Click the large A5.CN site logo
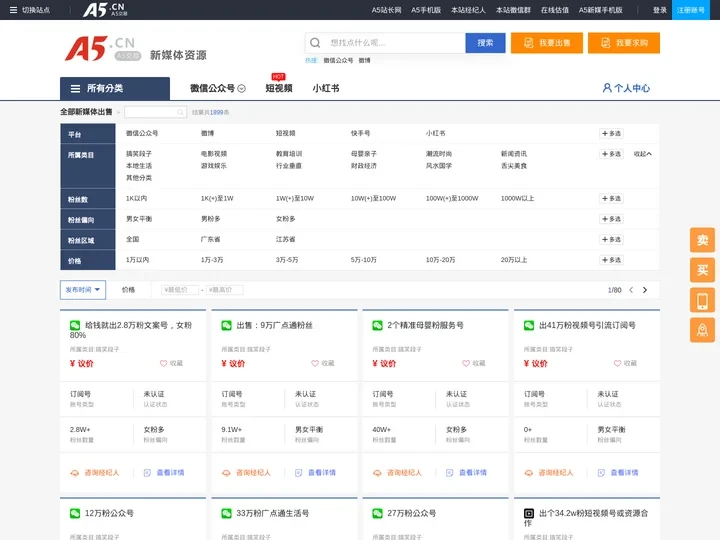This screenshot has width=720, height=540. pyautogui.click(x=101, y=49)
